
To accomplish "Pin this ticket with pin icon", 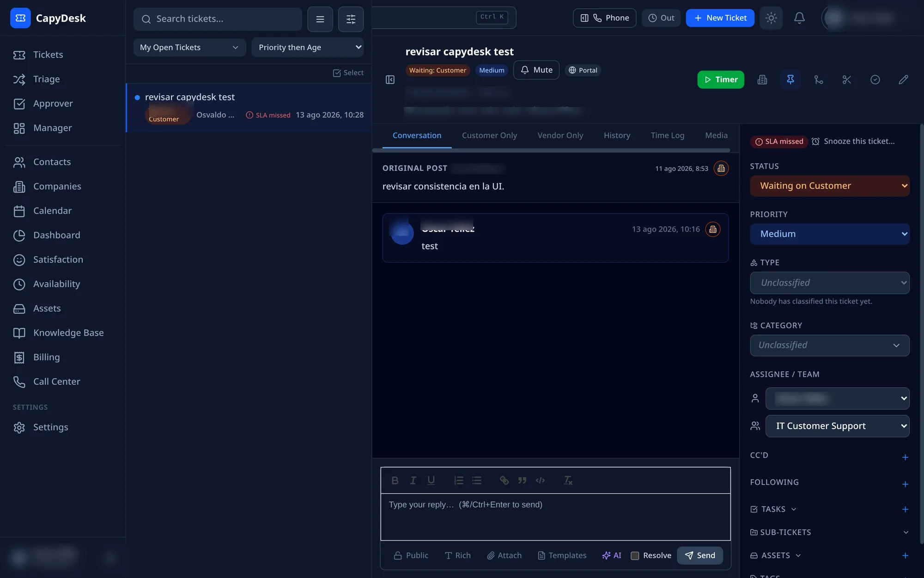I will 790,80.
